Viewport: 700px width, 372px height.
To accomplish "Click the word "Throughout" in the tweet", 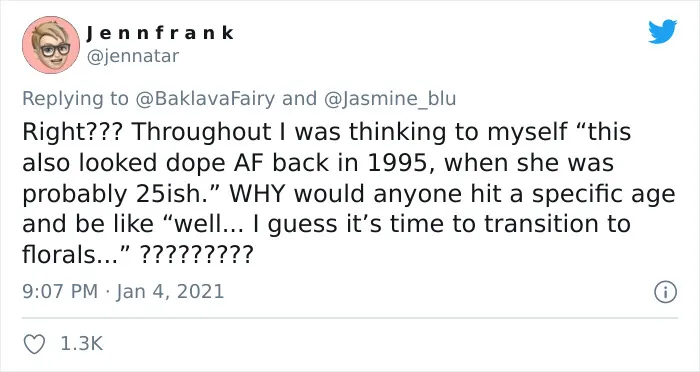I will pyautogui.click(x=201, y=133).
